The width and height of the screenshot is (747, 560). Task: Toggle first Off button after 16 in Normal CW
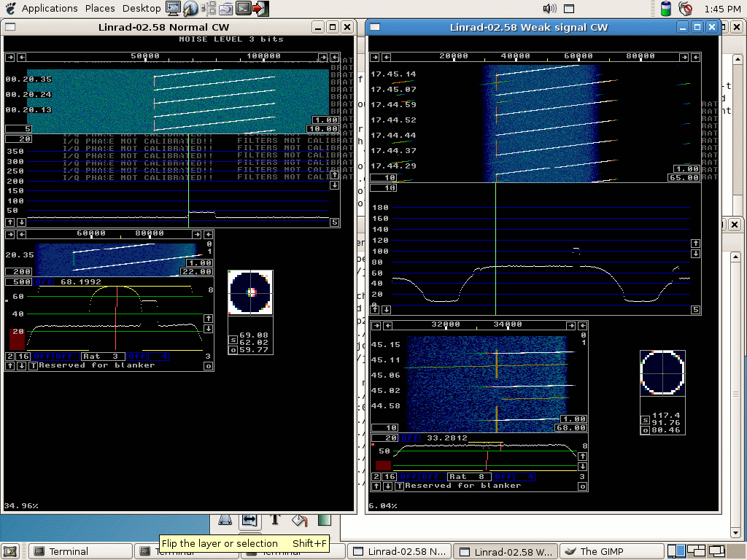pos(42,356)
